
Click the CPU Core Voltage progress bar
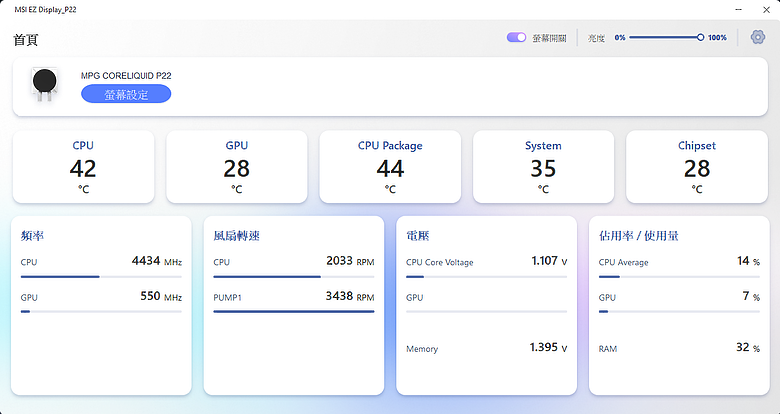click(487, 277)
